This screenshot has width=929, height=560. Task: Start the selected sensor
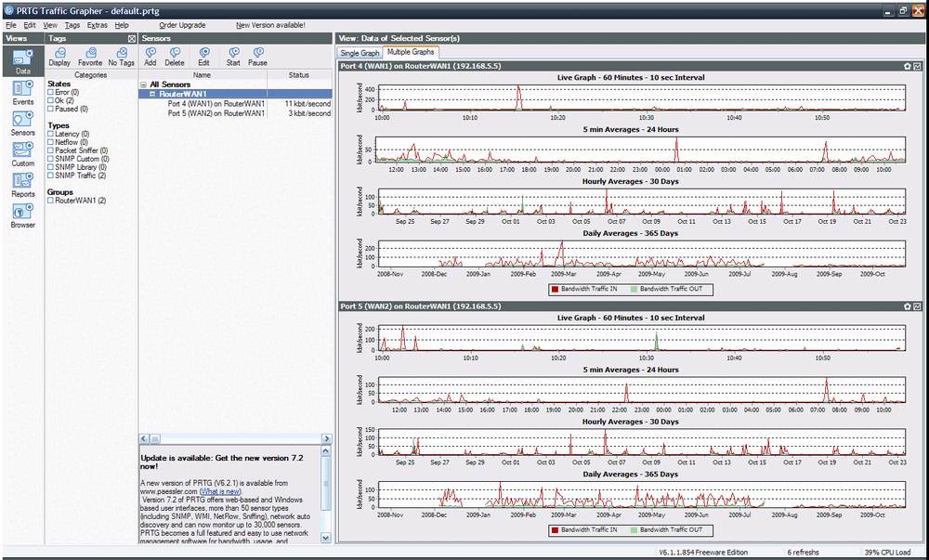point(233,57)
